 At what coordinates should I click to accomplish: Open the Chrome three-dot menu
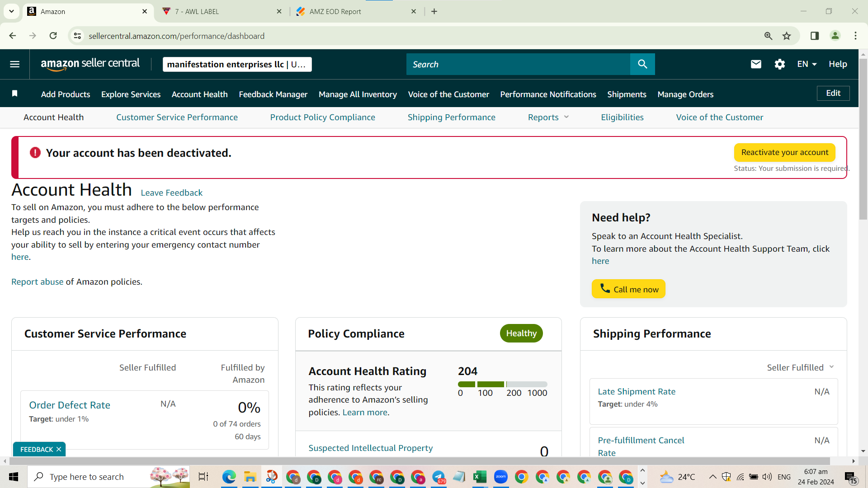[x=855, y=36]
